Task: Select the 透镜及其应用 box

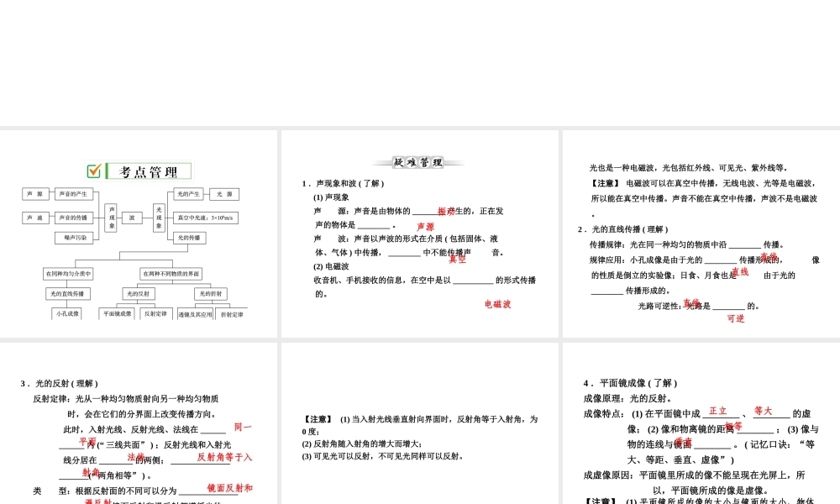Action: (x=195, y=314)
